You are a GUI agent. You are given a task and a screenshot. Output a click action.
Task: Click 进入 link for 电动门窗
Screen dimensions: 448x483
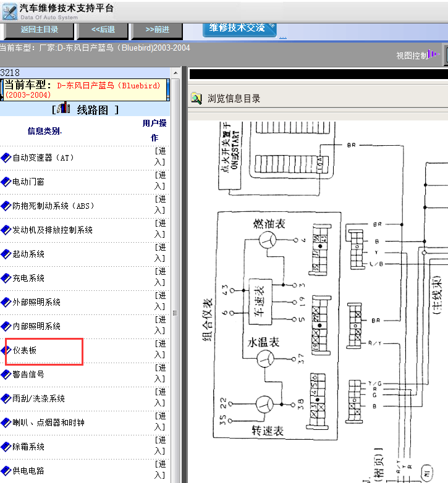tap(160, 180)
